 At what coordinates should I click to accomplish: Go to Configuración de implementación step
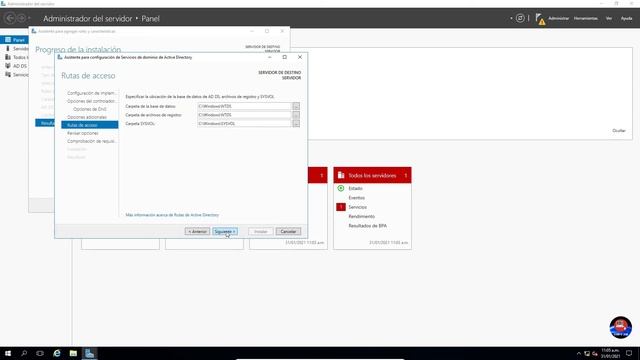click(x=91, y=93)
